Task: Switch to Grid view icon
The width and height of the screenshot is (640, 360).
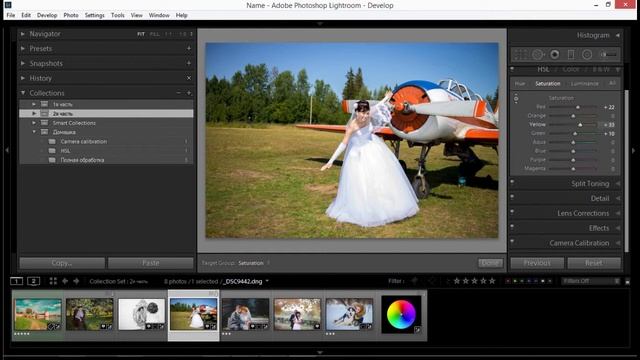Action: (x=53, y=281)
